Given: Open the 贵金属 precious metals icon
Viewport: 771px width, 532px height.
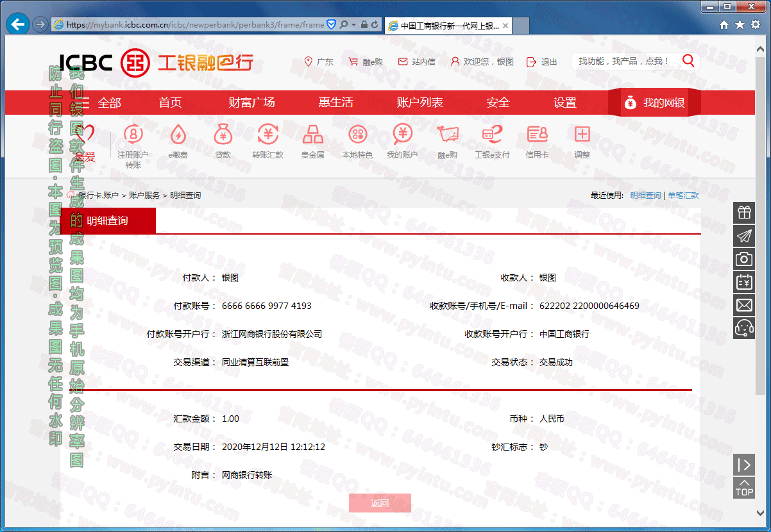Looking at the screenshot, I should [x=312, y=141].
